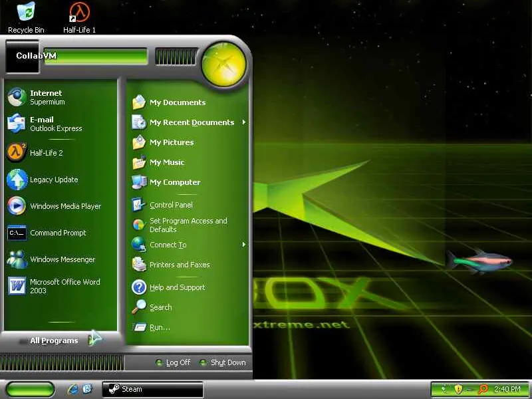This screenshot has width=532, height=399.
Task: Open Supermium Internet browser icon
Action: point(17,97)
